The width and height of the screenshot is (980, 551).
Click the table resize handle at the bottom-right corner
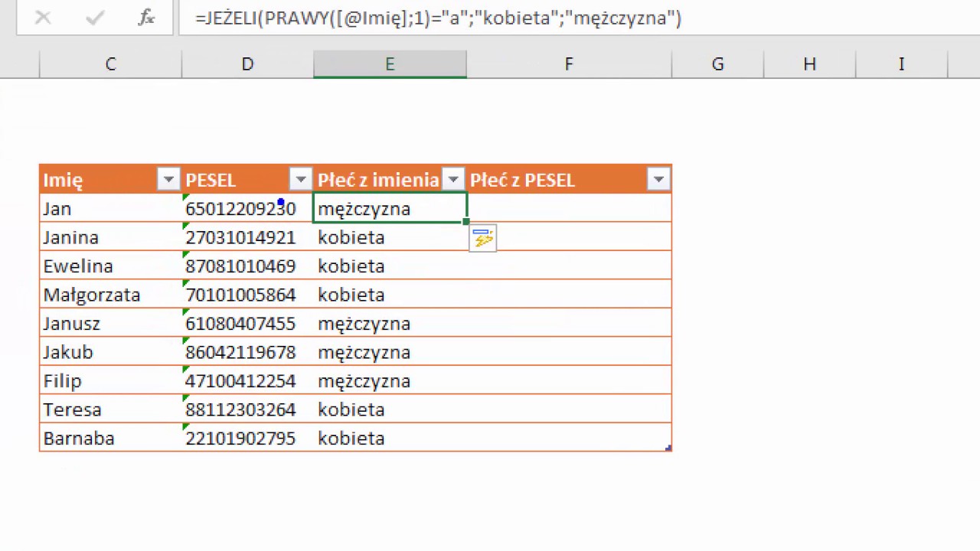(669, 448)
